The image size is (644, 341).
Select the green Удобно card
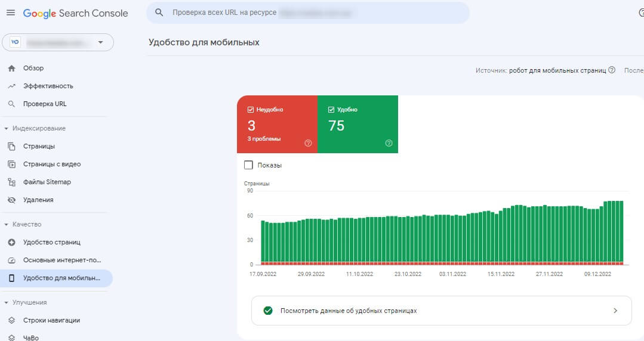[358, 125]
